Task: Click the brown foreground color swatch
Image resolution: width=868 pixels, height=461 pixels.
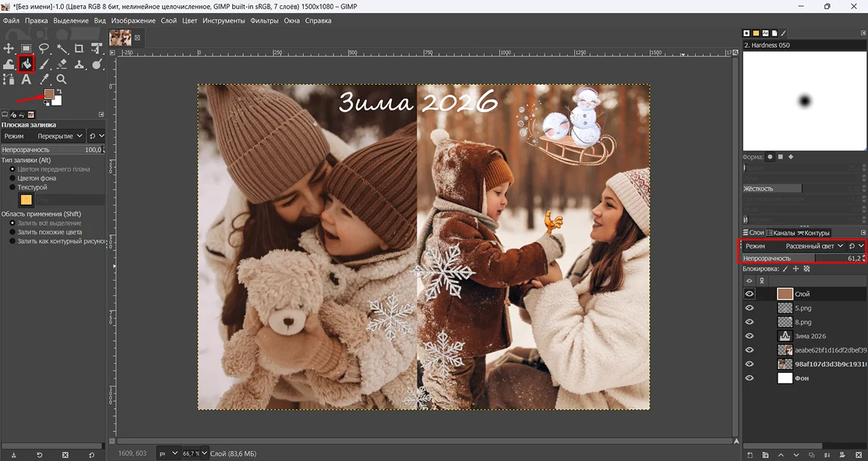Action: (x=48, y=94)
